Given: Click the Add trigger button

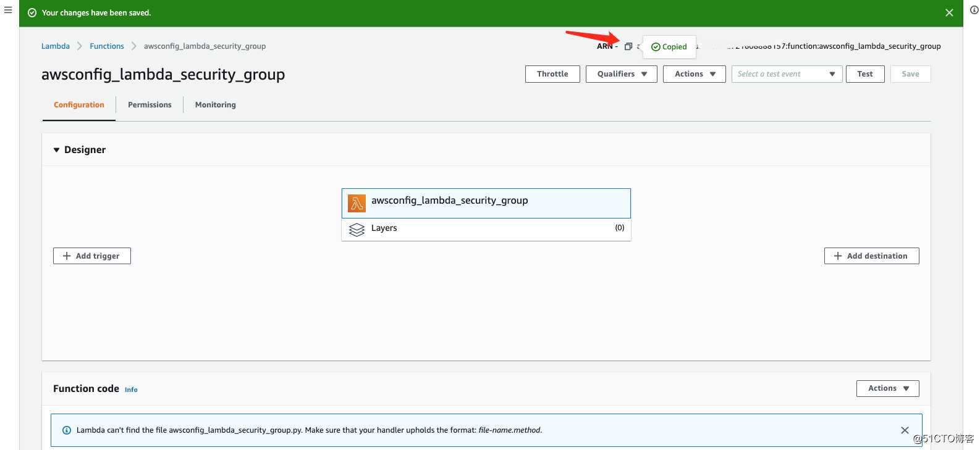Looking at the screenshot, I should (x=92, y=256).
